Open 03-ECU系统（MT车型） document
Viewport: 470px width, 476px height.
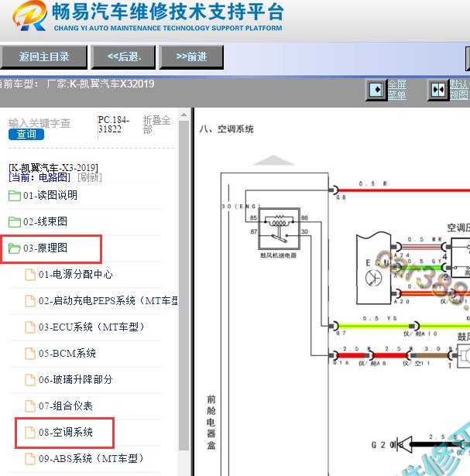point(91,327)
